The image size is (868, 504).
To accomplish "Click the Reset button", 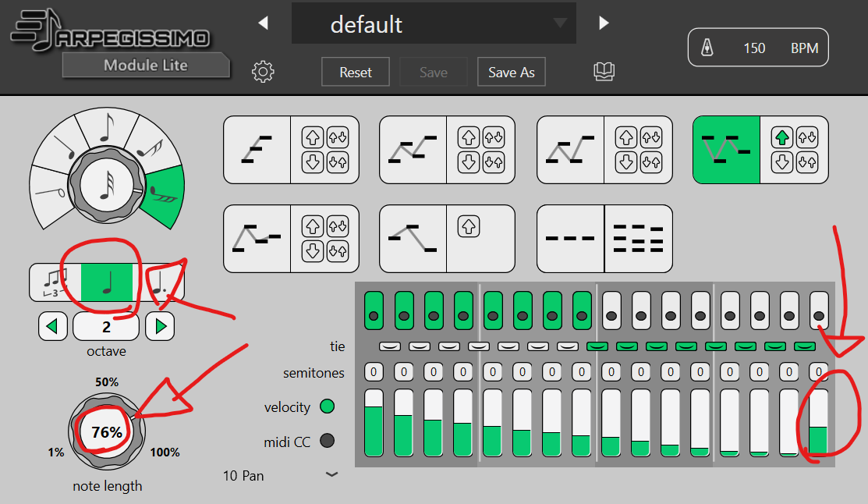I will coord(356,72).
